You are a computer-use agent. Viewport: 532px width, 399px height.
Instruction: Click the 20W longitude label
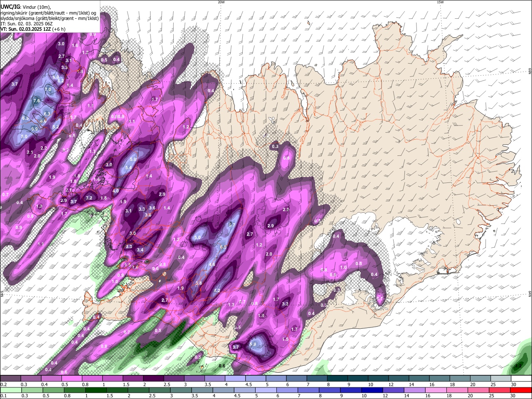221,2
